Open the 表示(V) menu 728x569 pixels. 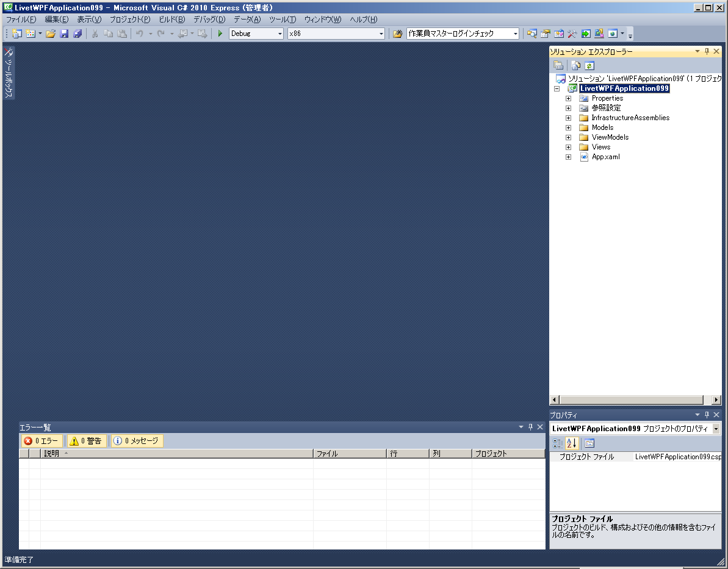point(89,20)
